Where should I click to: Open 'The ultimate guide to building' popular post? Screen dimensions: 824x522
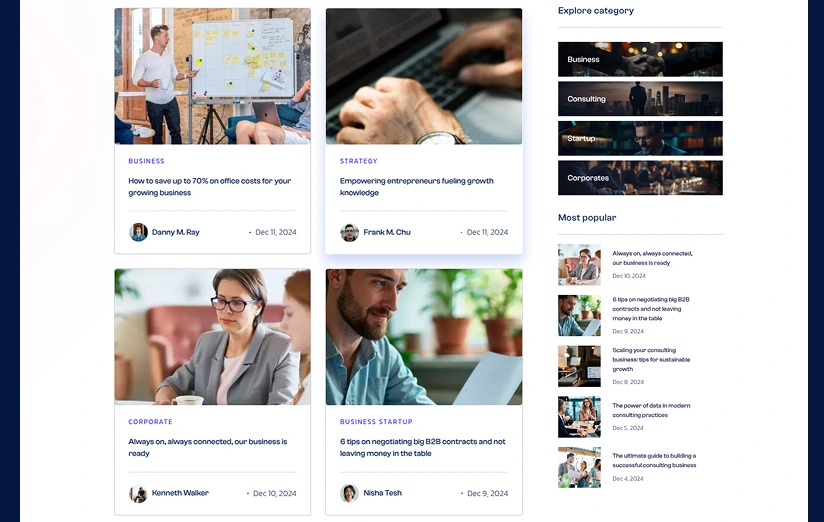[x=654, y=460]
